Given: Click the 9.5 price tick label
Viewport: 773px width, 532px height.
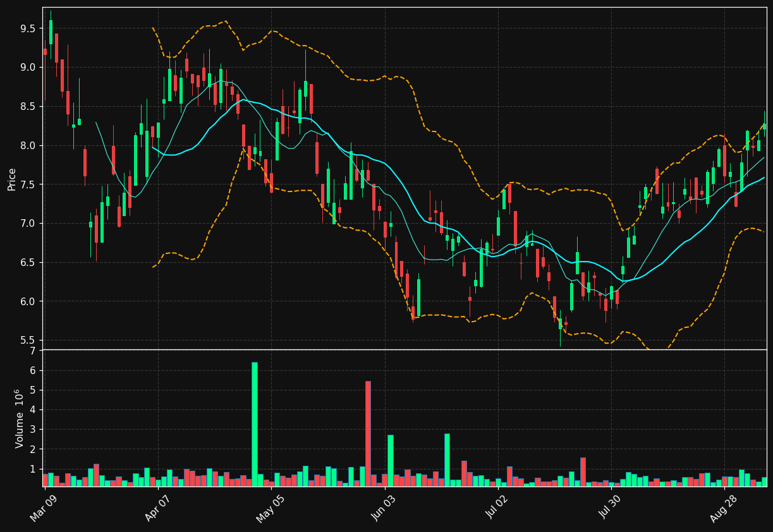Looking at the screenshot, I should 27,28.
